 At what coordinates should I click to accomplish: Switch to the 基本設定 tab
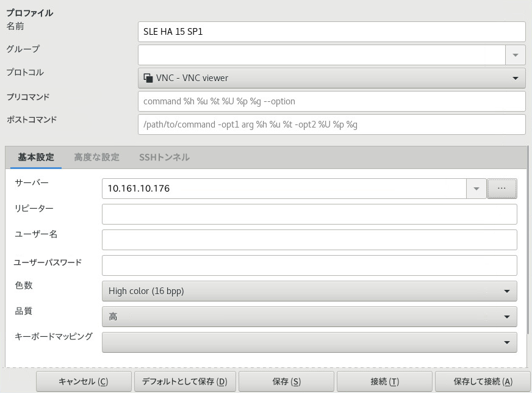point(36,157)
